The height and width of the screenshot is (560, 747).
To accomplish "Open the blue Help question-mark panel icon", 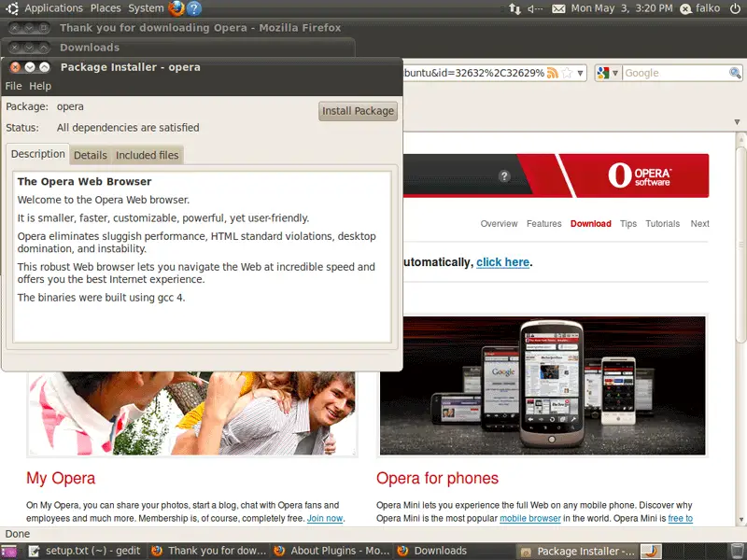I will (x=194, y=8).
